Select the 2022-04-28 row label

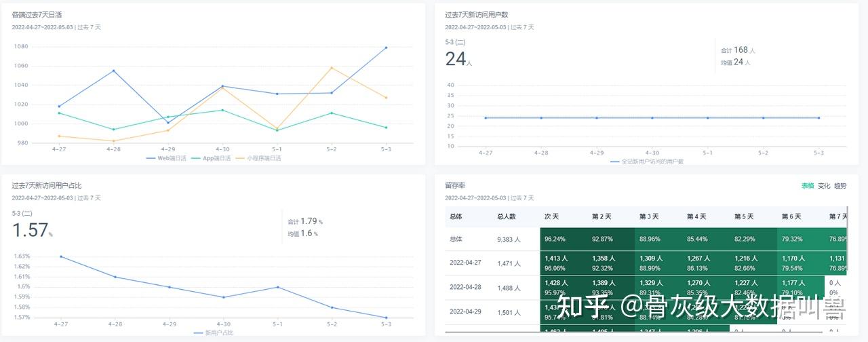point(465,287)
